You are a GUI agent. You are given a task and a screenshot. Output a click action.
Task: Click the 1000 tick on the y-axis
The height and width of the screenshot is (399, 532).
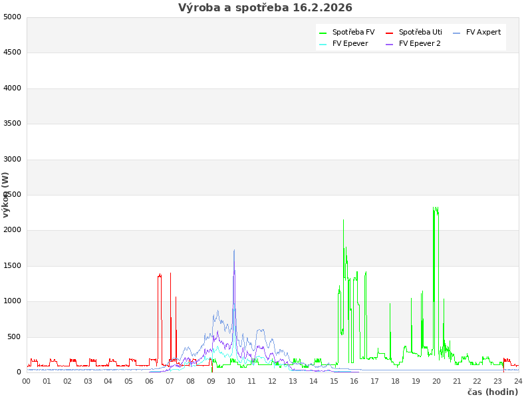pyautogui.click(x=12, y=301)
